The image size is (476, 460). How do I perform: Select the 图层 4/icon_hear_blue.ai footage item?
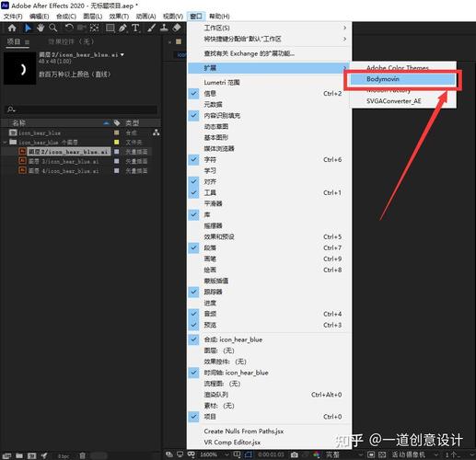tap(64, 171)
